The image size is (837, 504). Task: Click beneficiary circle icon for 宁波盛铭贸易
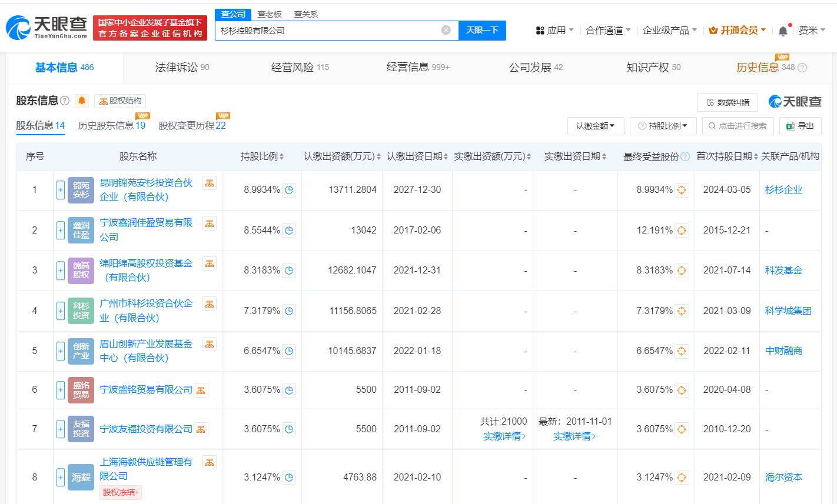682,390
